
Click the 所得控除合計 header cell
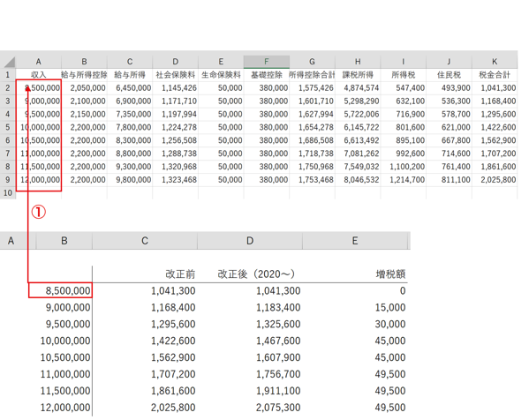point(312,75)
